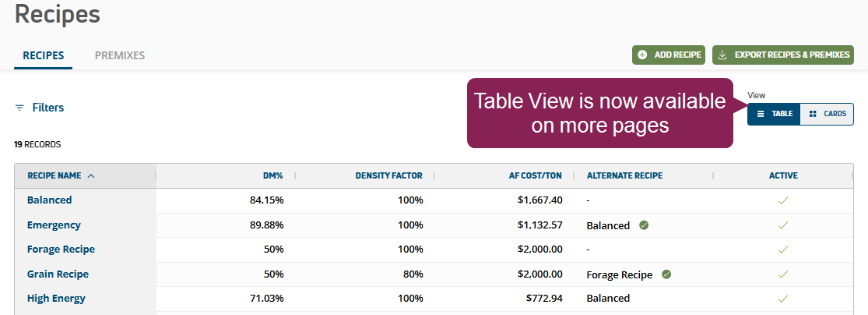Click active checkmark for Balanced recipe
This screenshot has height=315, width=868.
[783, 200]
